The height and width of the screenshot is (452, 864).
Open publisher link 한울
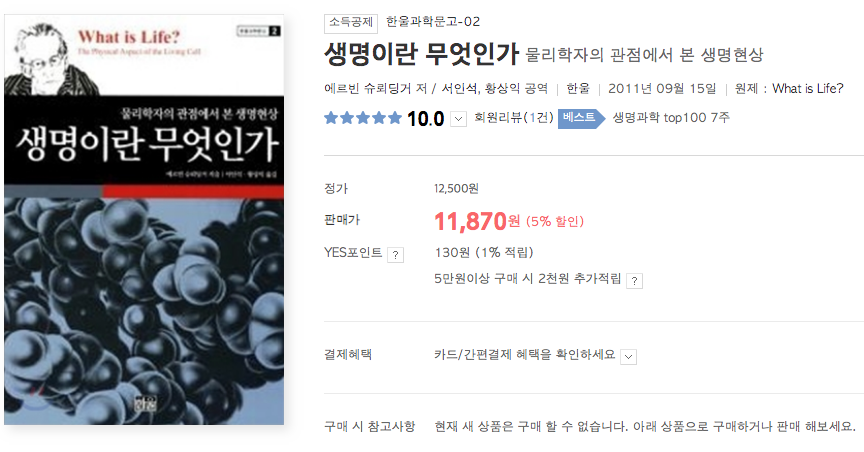(577, 89)
